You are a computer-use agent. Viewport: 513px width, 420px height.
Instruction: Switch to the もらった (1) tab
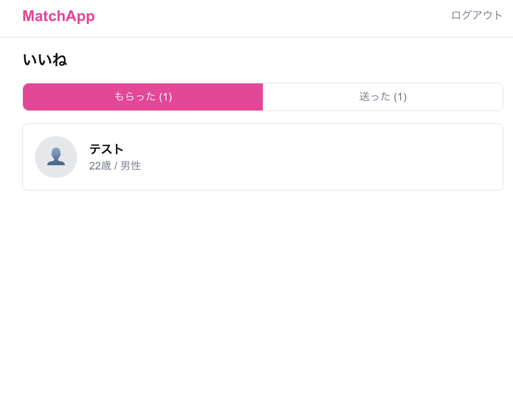coord(143,97)
